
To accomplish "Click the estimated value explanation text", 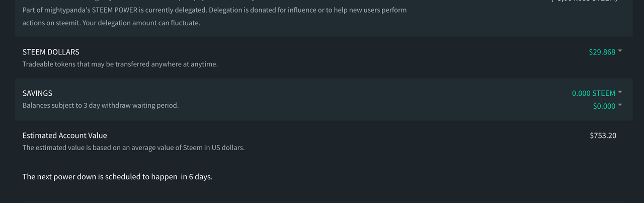I will tap(133, 148).
